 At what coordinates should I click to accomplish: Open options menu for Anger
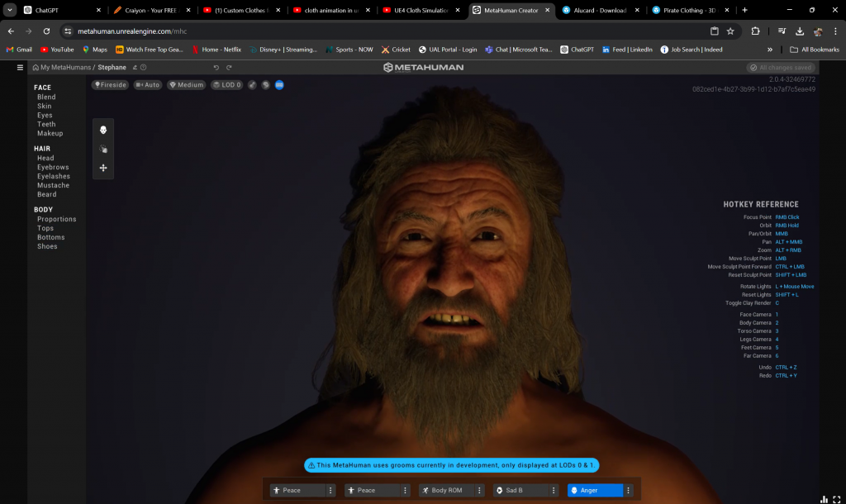[628, 491]
